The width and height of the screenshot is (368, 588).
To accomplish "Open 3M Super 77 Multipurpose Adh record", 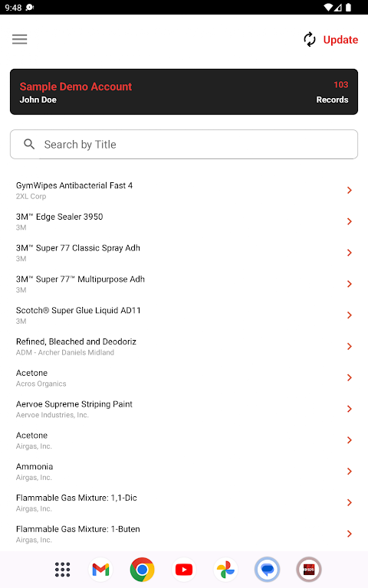I will 184,284.
